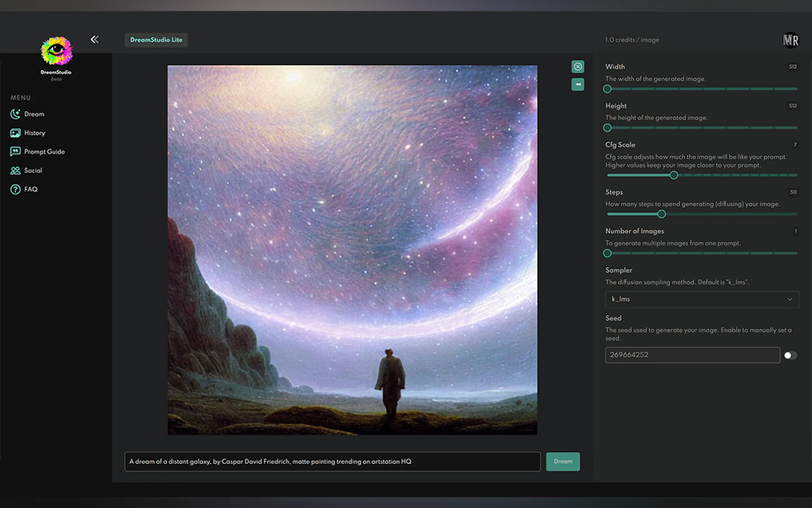Click the rewind icon beside generated image
The image size is (812, 508).
point(578,84)
